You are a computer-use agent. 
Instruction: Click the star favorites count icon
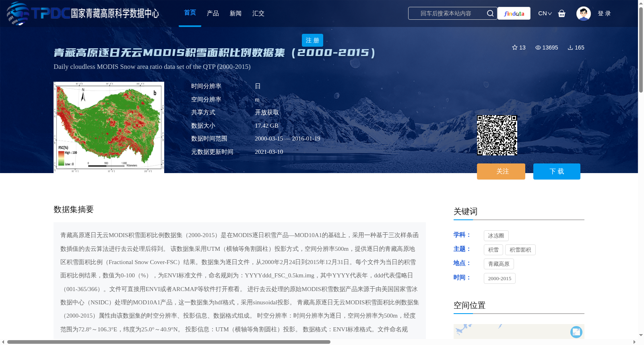click(x=514, y=48)
